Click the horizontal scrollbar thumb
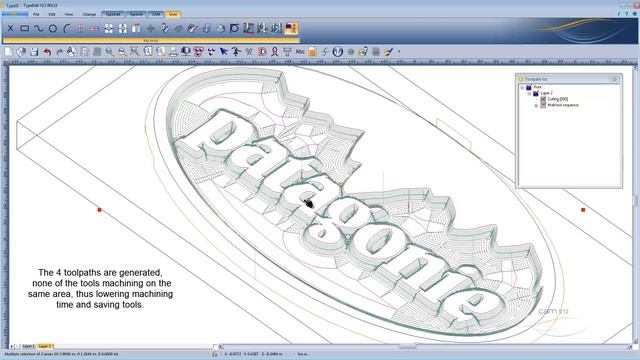The width and height of the screenshot is (640, 360). pos(407,347)
